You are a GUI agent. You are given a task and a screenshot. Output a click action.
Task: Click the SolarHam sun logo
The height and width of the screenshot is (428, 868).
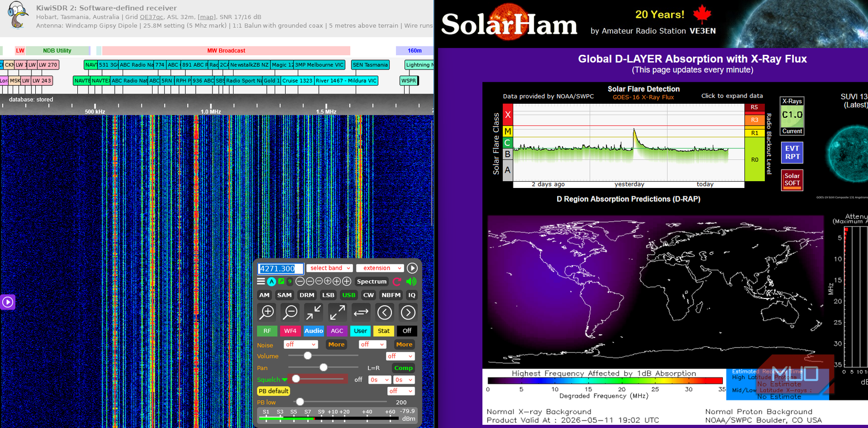pyautogui.click(x=509, y=22)
